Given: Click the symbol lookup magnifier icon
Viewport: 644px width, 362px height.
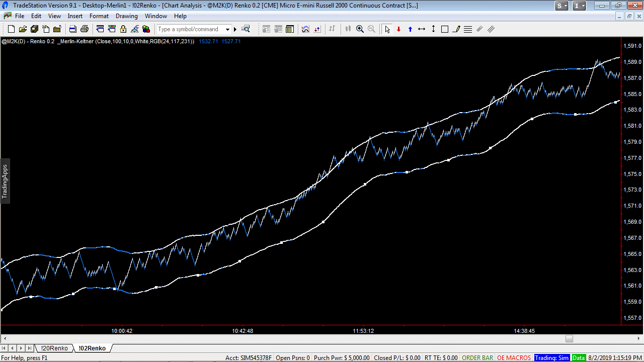Looking at the screenshot, I should [246, 29].
